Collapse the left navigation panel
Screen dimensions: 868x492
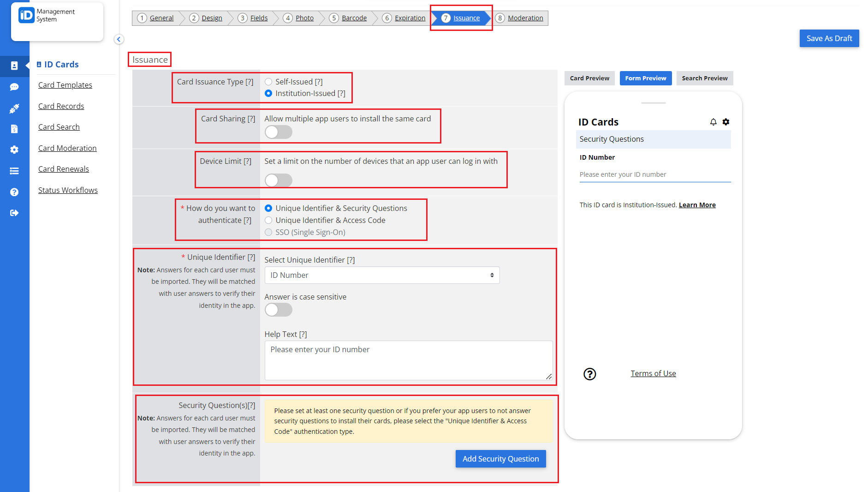[x=119, y=39]
